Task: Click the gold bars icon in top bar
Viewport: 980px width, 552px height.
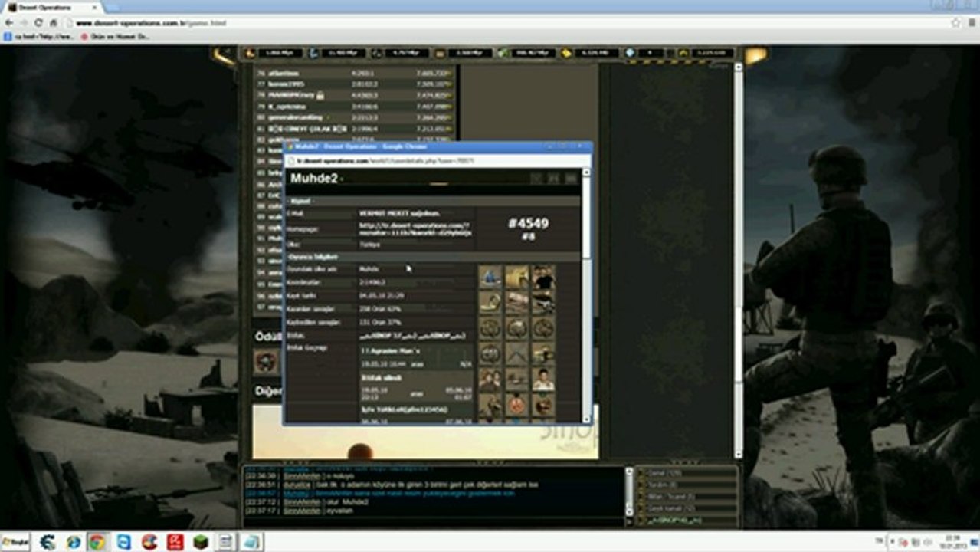Action: 566,53
